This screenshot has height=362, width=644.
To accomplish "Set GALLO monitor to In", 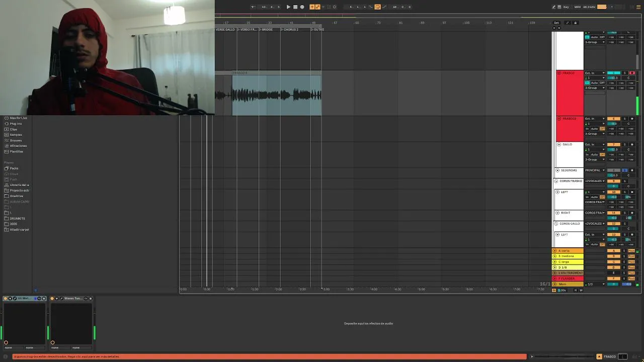I will click(x=587, y=154).
